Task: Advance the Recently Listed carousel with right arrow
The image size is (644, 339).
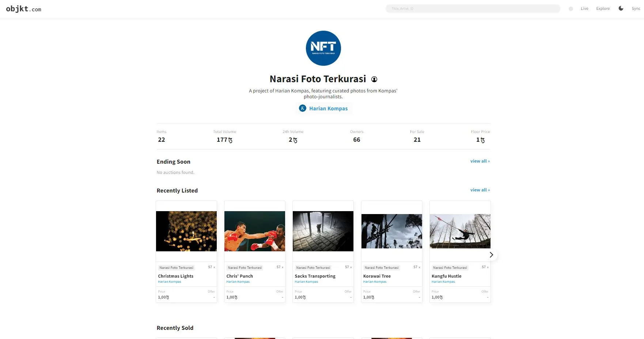Action: pos(491,255)
